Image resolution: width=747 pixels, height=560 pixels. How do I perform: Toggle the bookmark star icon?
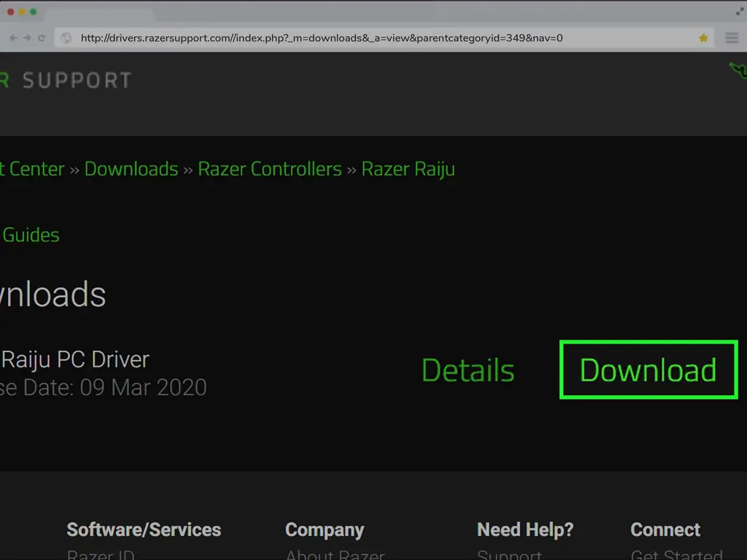[x=703, y=38]
